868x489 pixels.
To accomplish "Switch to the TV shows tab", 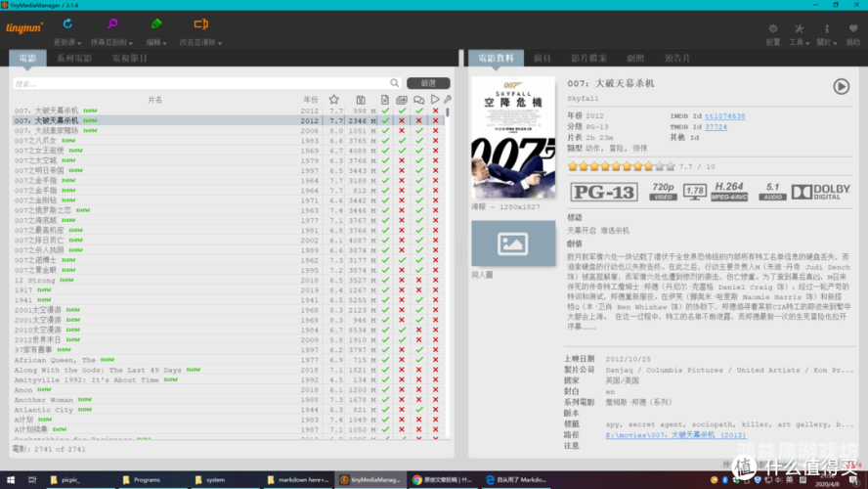I will (x=130, y=58).
